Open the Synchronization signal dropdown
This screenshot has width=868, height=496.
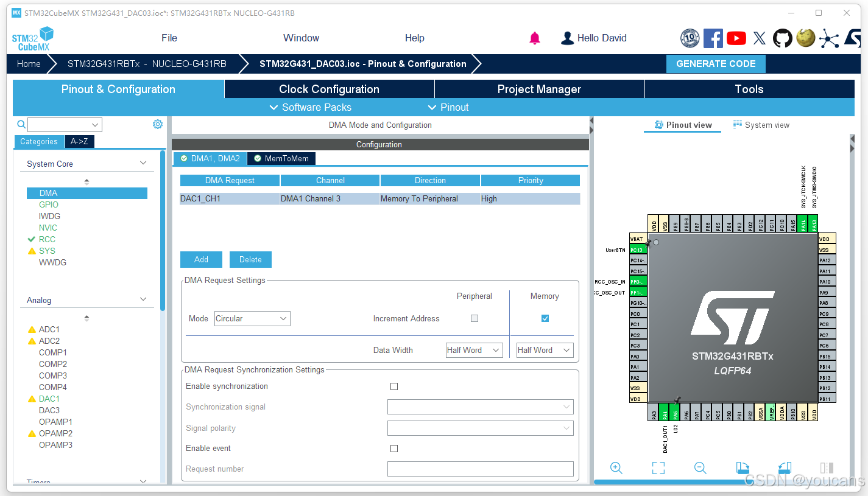click(481, 407)
